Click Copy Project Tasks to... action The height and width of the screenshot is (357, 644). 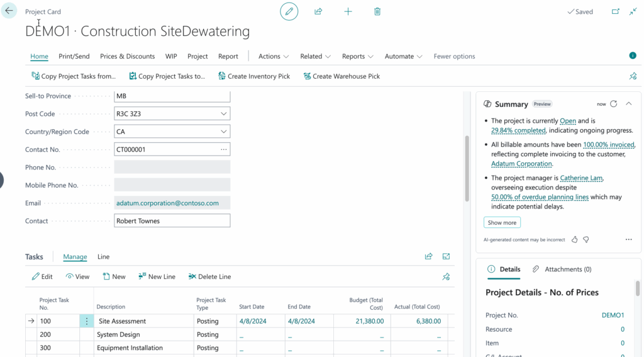[167, 76]
